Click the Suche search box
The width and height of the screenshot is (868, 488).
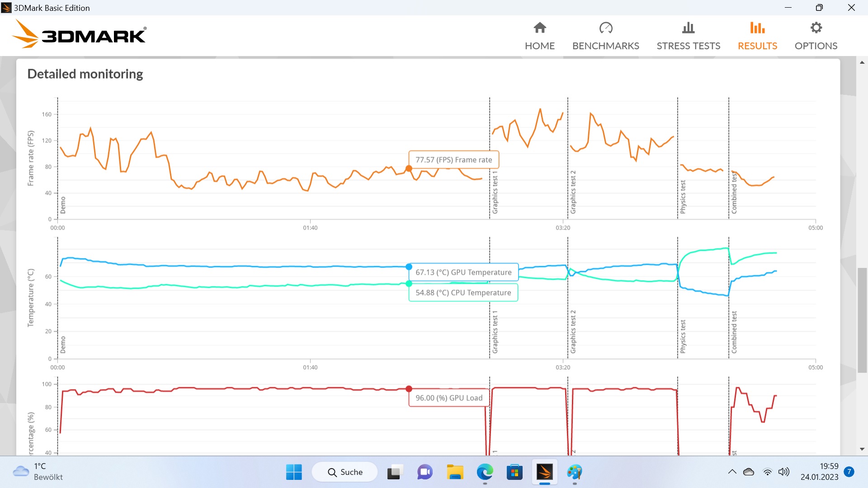click(x=345, y=472)
